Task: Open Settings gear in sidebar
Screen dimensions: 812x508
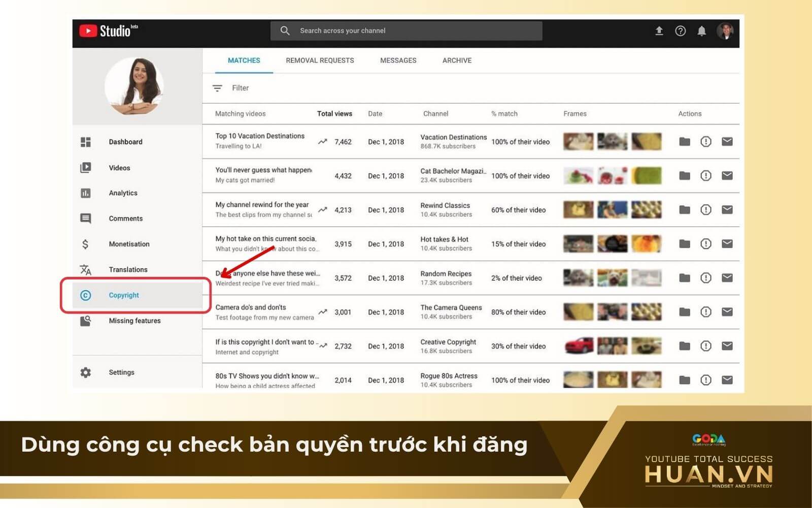Action: point(86,372)
